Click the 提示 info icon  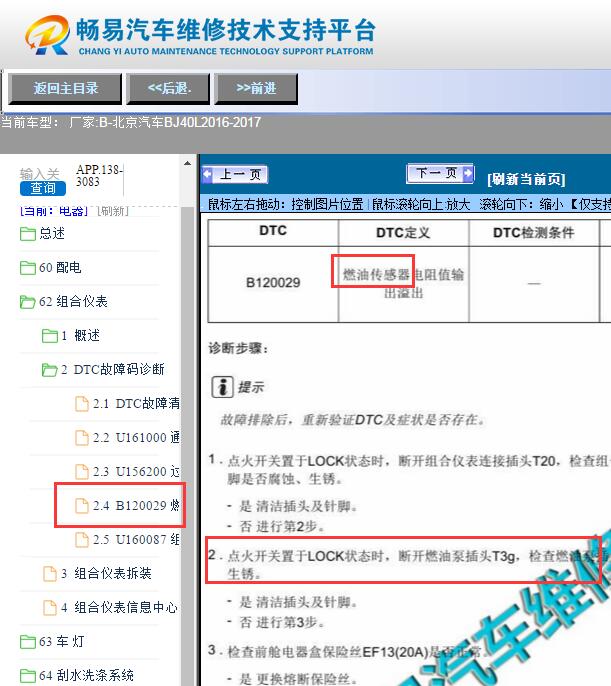point(222,387)
